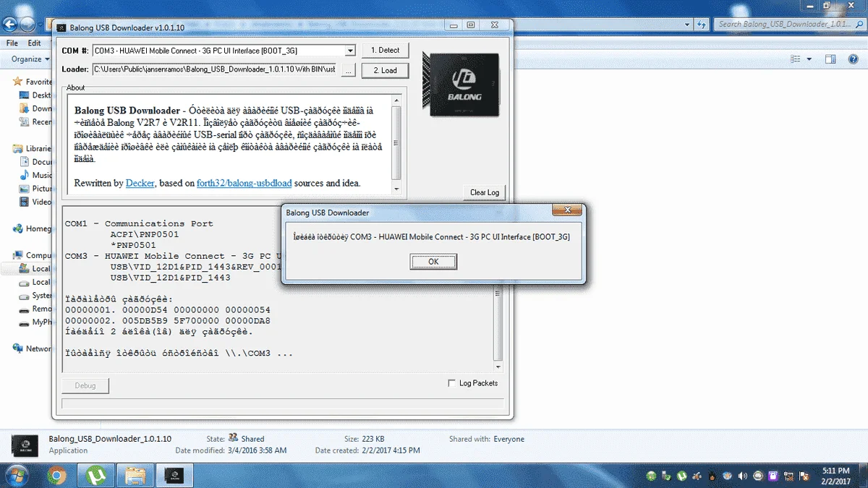Viewport: 868px width, 488px height.
Task: Click Explorer forward navigation arrow
Action: click(x=28, y=24)
